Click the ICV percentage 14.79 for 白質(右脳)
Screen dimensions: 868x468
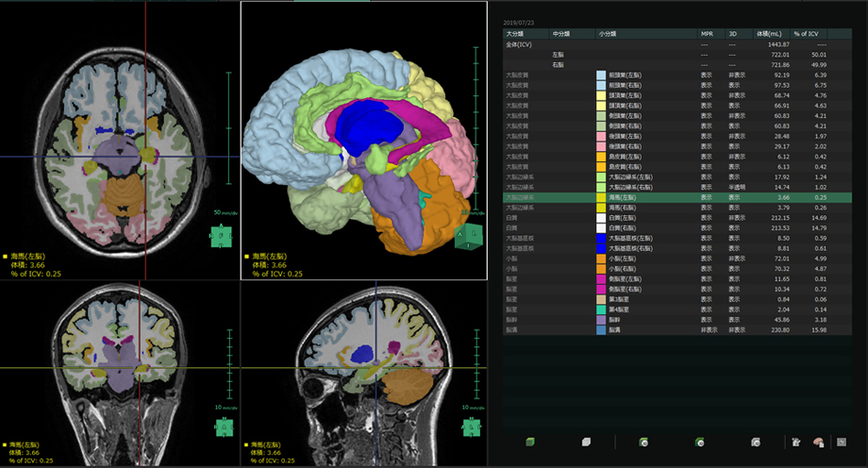pyautogui.click(x=819, y=228)
